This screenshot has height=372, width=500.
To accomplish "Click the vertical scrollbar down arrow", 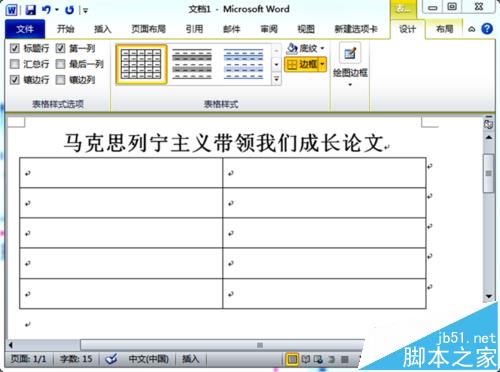I will click(x=489, y=296).
